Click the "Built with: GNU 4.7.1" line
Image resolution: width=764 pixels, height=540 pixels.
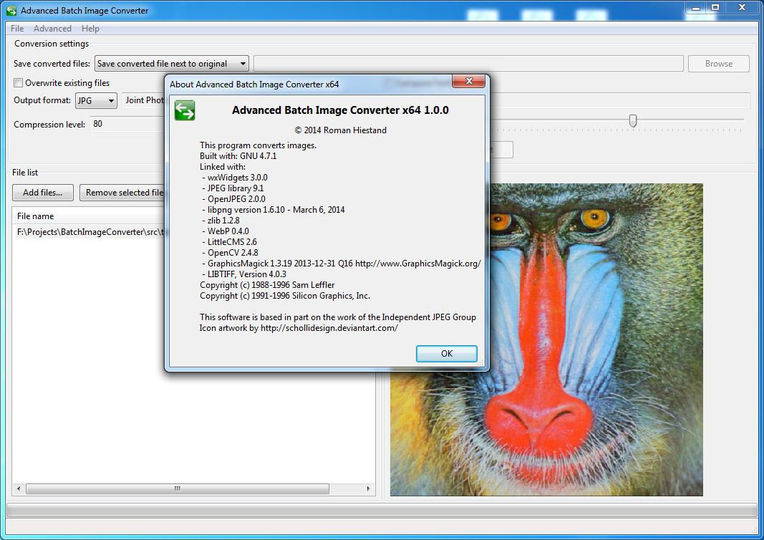tap(238, 156)
